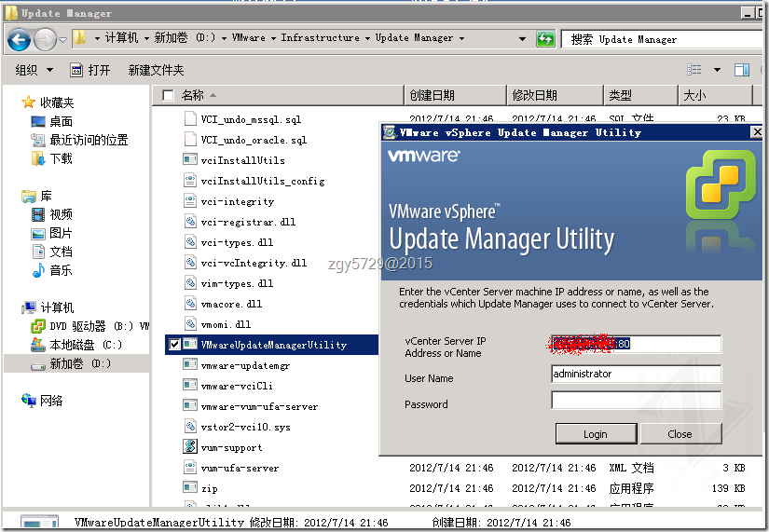Click the vstor2-vci10.sys file icon

tap(190, 427)
